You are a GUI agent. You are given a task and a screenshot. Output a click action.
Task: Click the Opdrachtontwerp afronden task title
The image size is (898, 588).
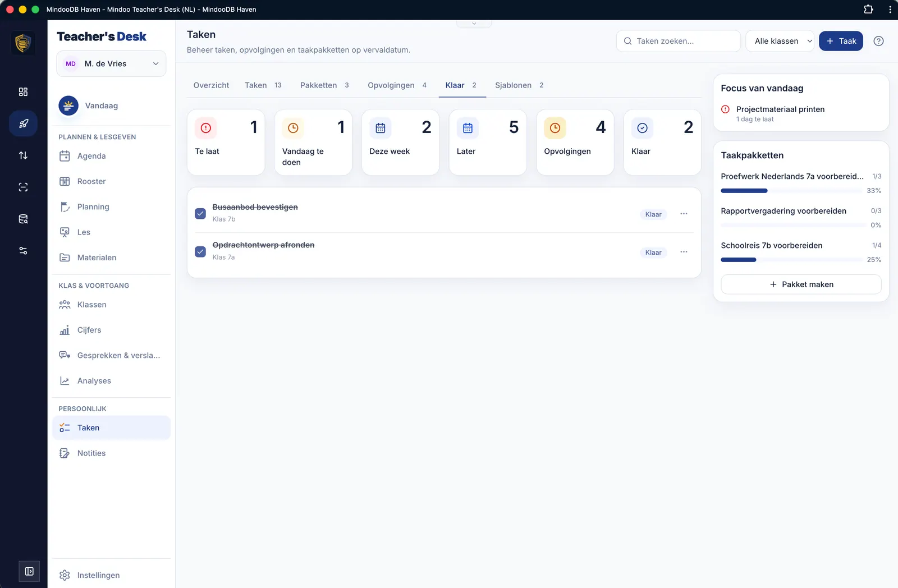263,245
